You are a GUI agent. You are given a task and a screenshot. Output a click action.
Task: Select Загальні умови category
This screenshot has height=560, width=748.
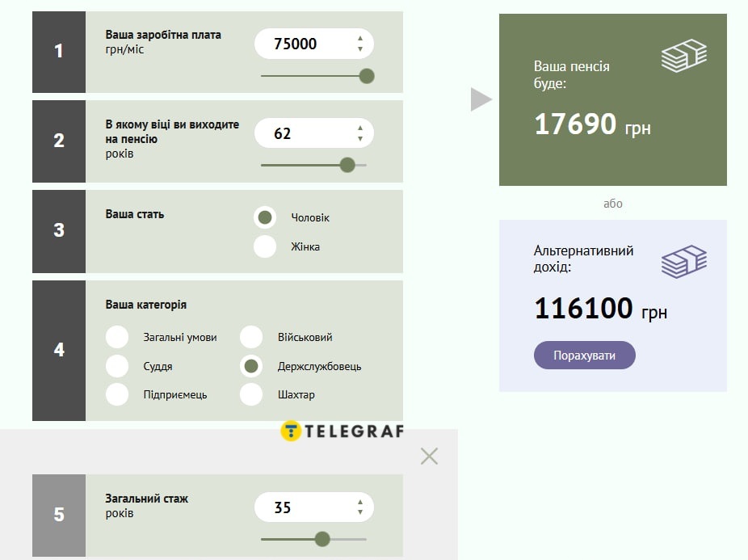117,337
